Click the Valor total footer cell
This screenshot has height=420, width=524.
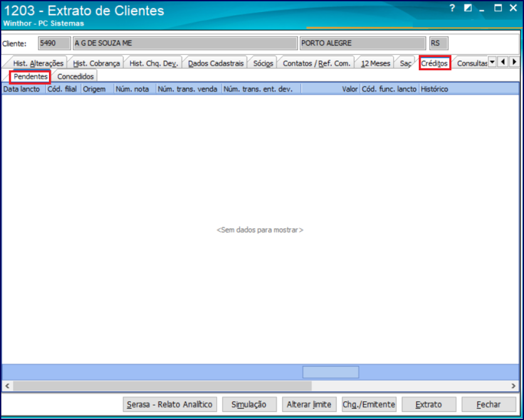330,372
